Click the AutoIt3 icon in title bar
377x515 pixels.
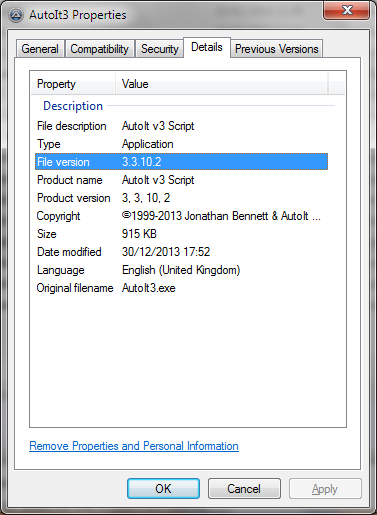point(16,15)
